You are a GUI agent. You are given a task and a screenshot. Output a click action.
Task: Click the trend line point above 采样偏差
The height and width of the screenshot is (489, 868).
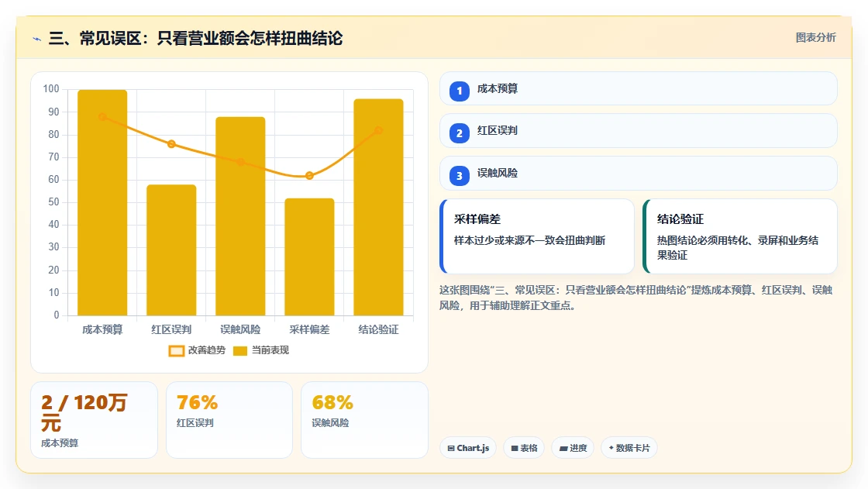coord(309,176)
